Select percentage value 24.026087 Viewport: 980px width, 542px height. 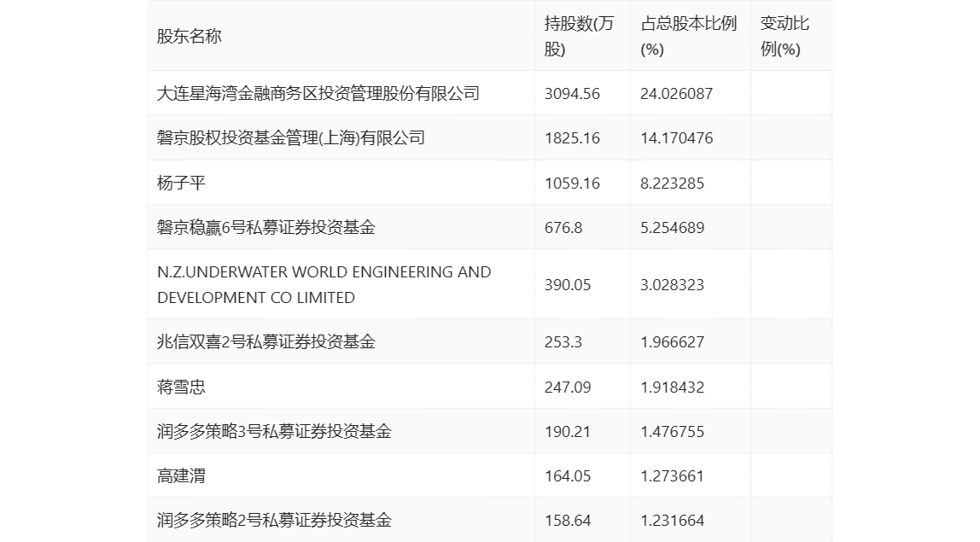coord(676,94)
